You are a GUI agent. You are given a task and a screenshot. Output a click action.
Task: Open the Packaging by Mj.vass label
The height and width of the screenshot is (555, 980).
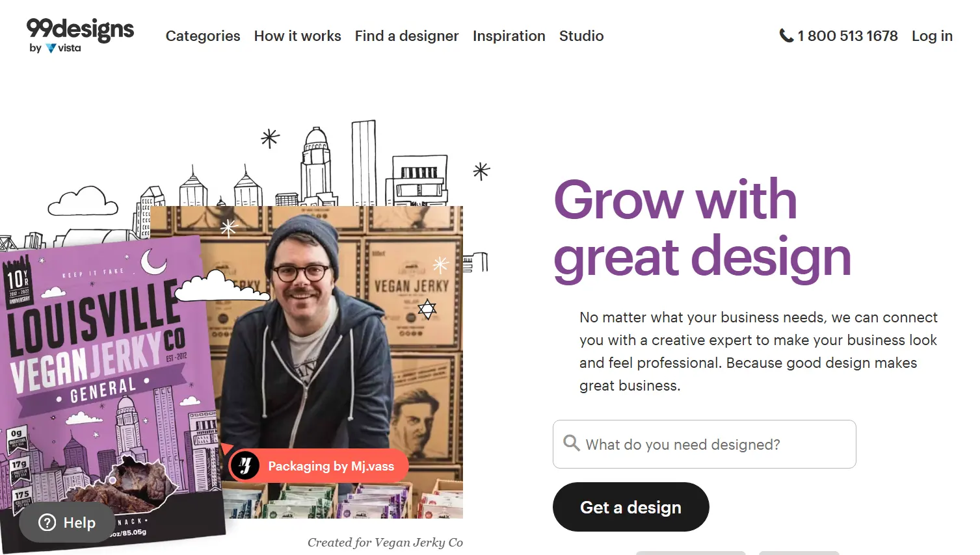pyautogui.click(x=319, y=466)
